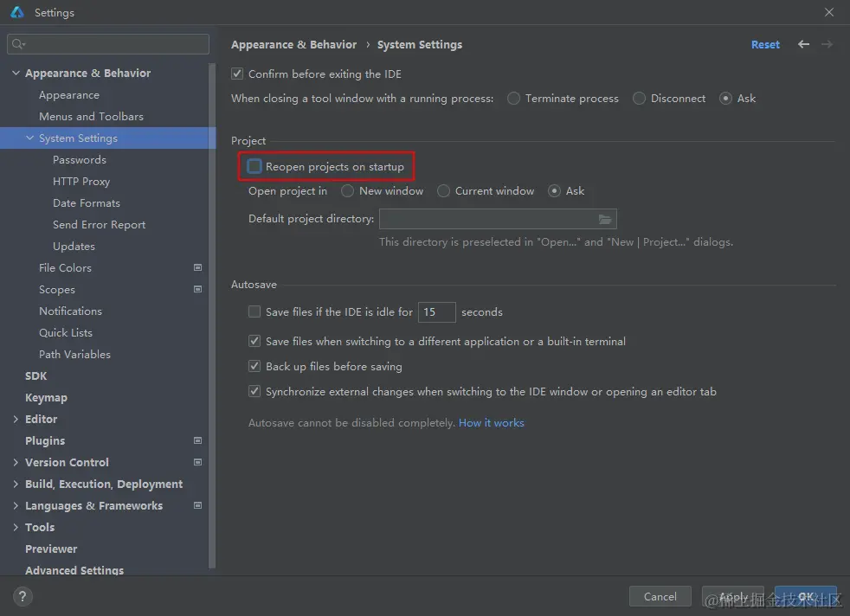This screenshot has height=616, width=850.
Task: Open Quick Lists settings
Action: pyautogui.click(x=66, y=332)
